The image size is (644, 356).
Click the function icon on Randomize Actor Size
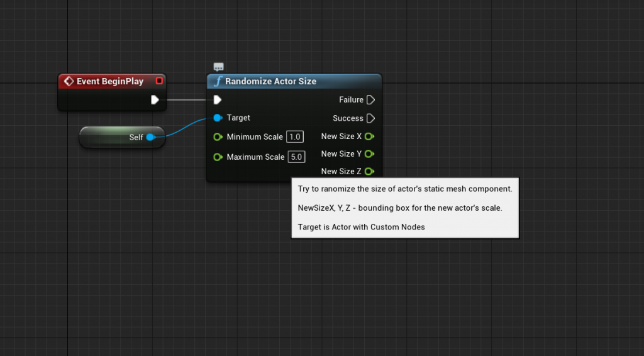click(218, 82)
